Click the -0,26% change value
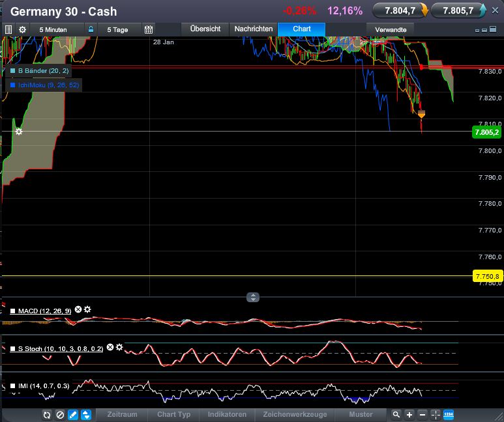504x422 pixels. point(299,11)
